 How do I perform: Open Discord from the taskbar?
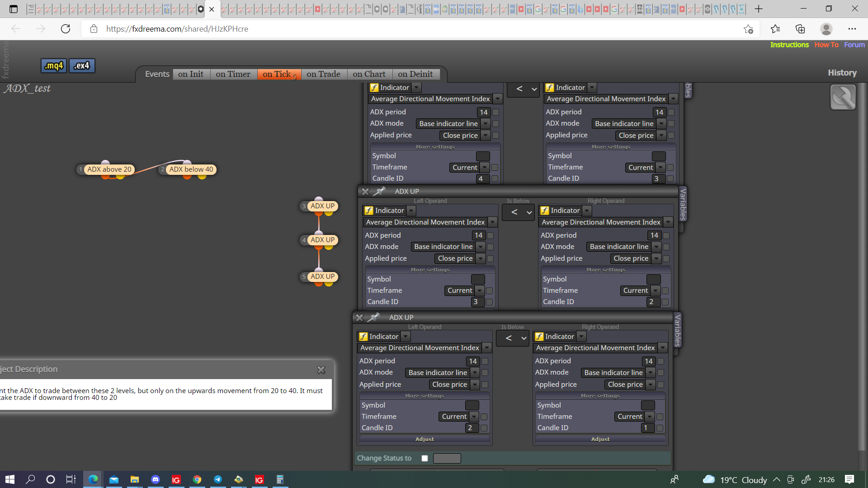point(156,479)
